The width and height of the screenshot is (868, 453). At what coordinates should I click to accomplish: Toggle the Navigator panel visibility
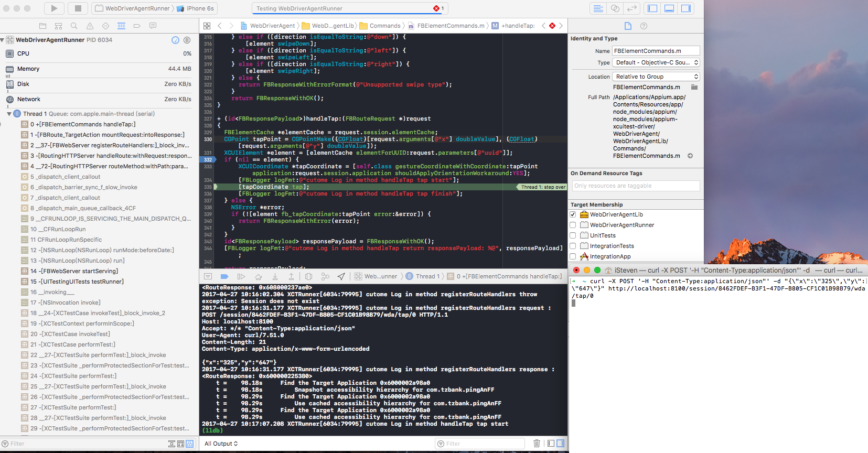tap(652, 8)
